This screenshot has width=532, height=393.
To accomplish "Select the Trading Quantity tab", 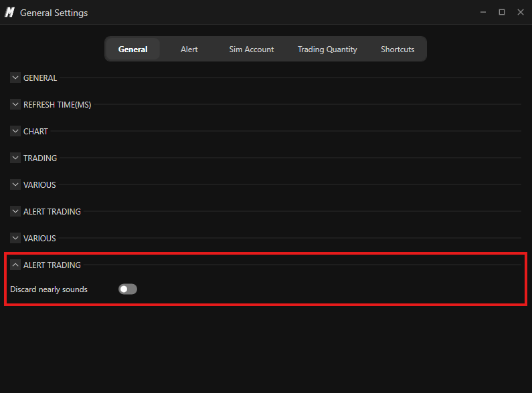I will [x=327, y=49].
